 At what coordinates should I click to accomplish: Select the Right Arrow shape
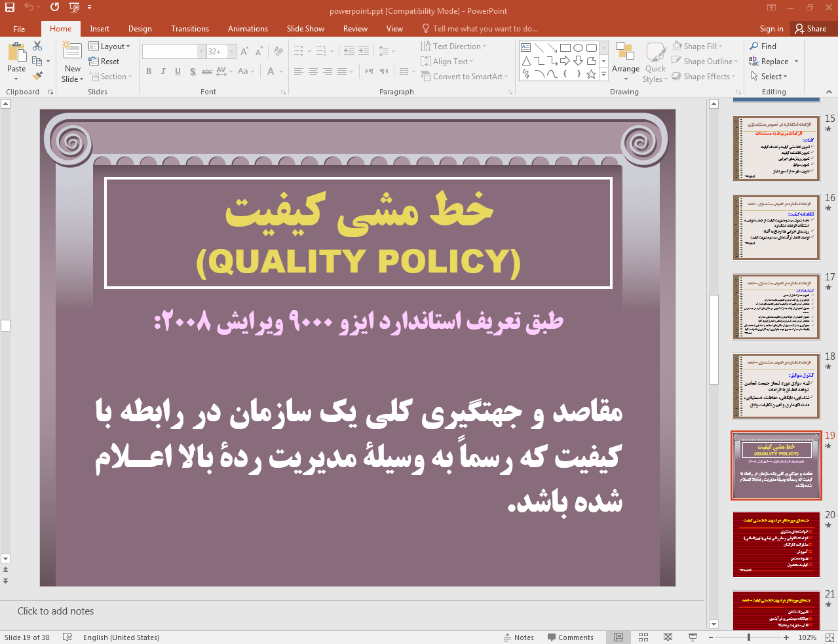point(565,61)
